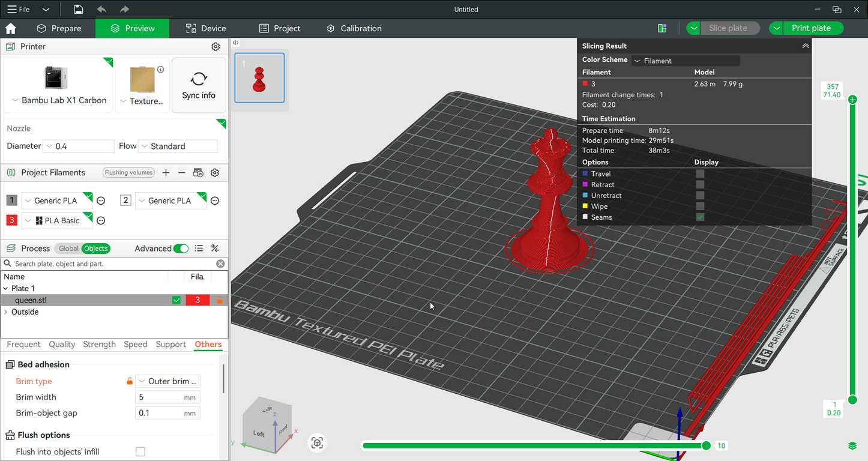Collapse the Slicing Result panel
Screen dimensions: 868x461
[x=806, y=46]
